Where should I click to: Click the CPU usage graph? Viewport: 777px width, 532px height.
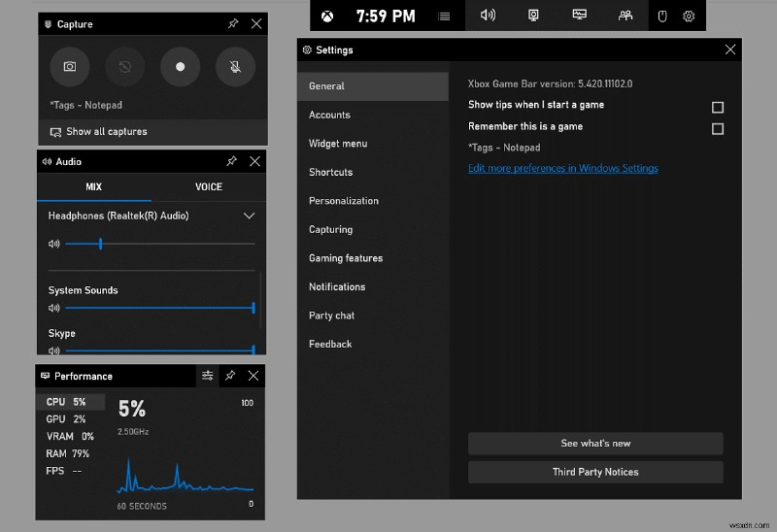click(186, 474)
